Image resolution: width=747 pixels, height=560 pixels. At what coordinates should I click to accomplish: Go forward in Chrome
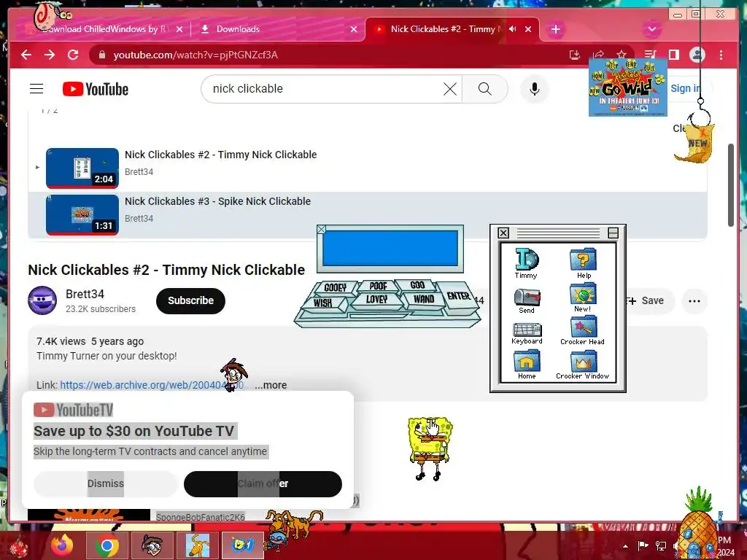(50, 55)
